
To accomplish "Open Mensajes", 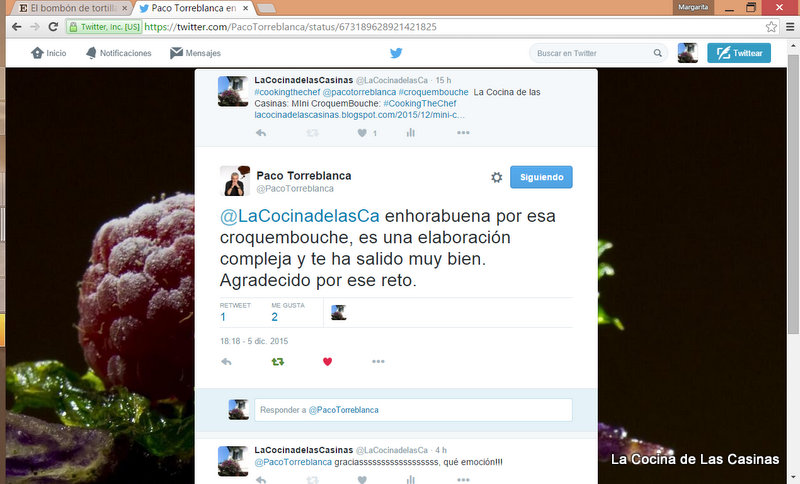I will pos(195,53).
